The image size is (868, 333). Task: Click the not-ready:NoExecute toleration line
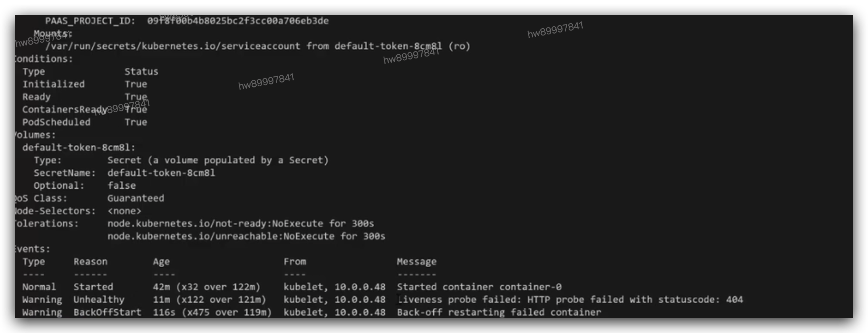pyautogui.click(x=240, y=223)
